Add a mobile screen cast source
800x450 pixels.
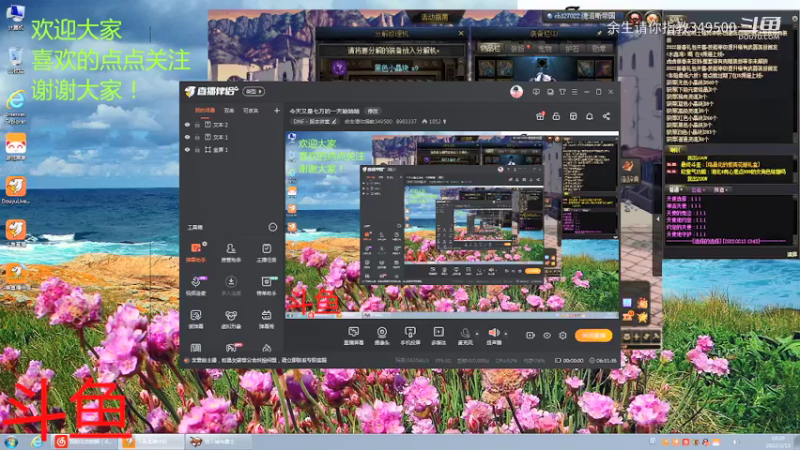click(410, 335)
